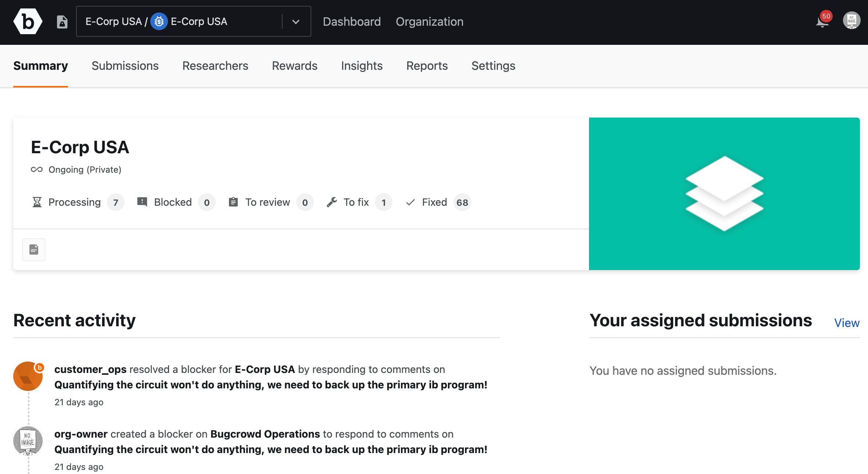Click the To review count 0 badge
Screen dimensions: 868x474
pos(305,202)
